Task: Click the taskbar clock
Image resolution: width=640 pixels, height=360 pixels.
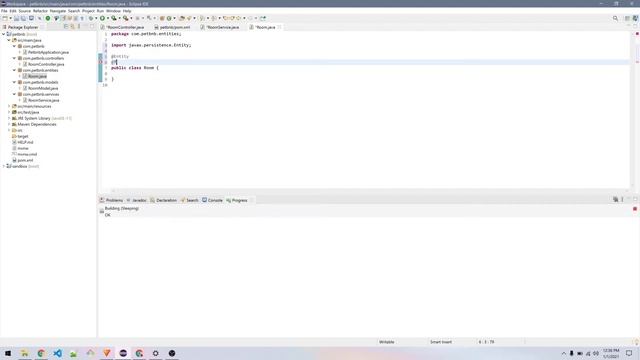Action: 611,353
